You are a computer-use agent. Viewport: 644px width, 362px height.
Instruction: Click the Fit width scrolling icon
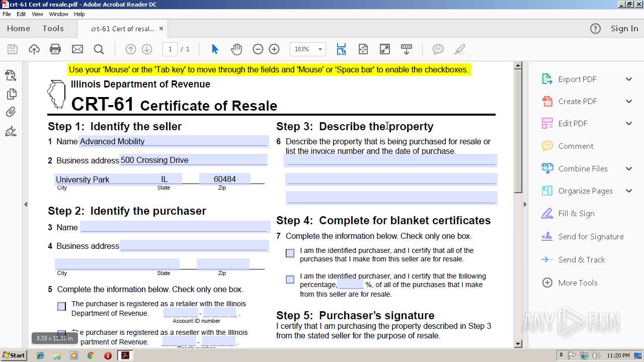tap(341, 49)
